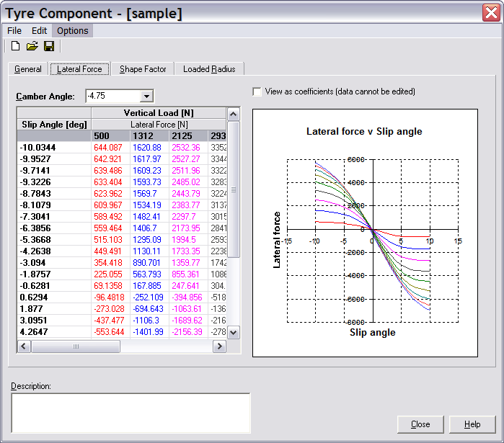Click the cell with value -1401.99

tap(149, 332)
